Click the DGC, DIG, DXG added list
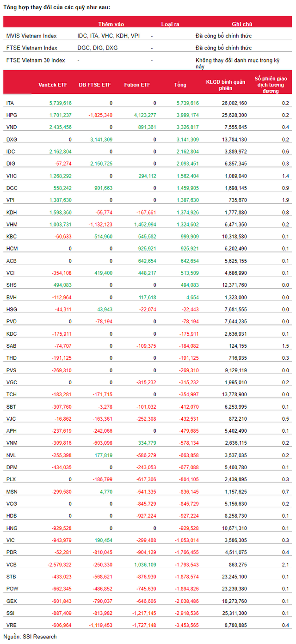 tap(98, 48)
